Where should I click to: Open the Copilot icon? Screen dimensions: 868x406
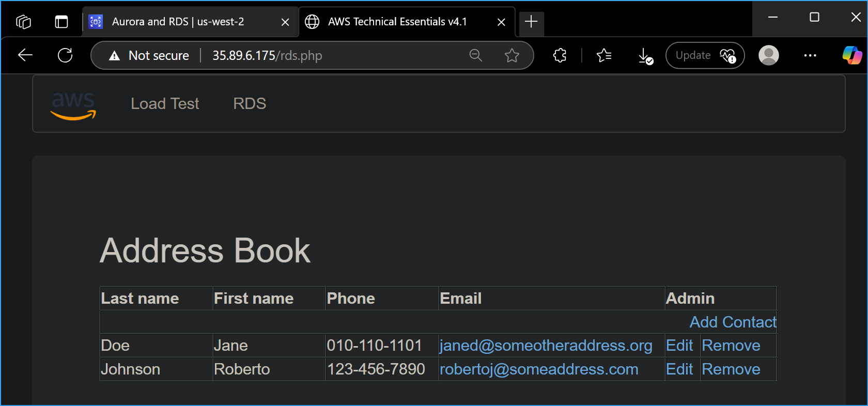click(x=852, y=55)
